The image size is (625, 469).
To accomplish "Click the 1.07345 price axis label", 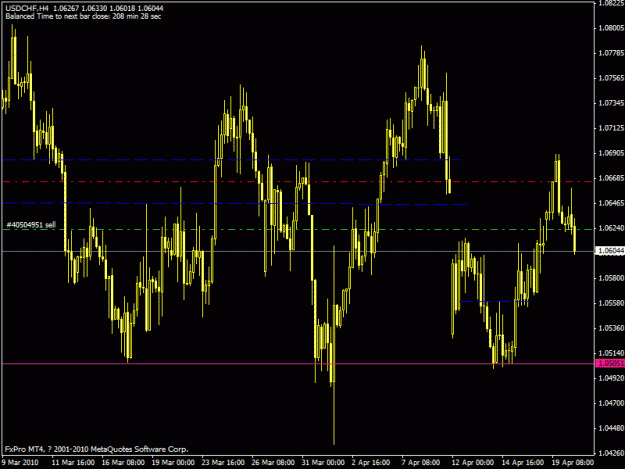I will coord(611,103).
